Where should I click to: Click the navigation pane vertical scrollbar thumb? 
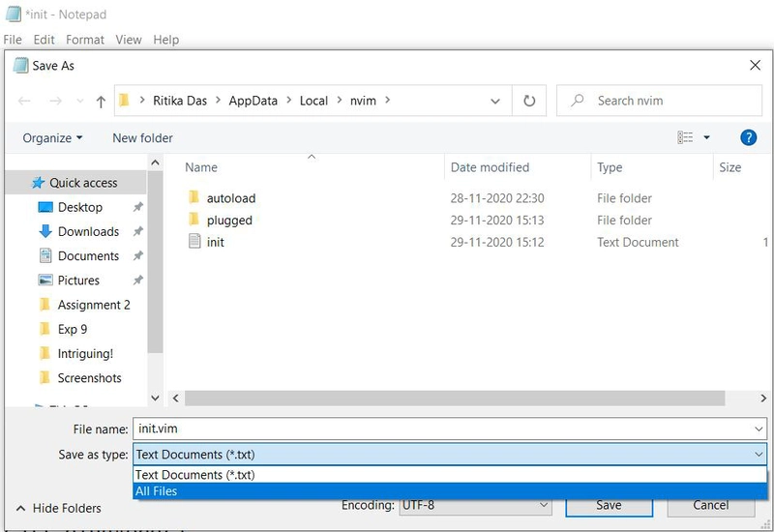(155, 261)
